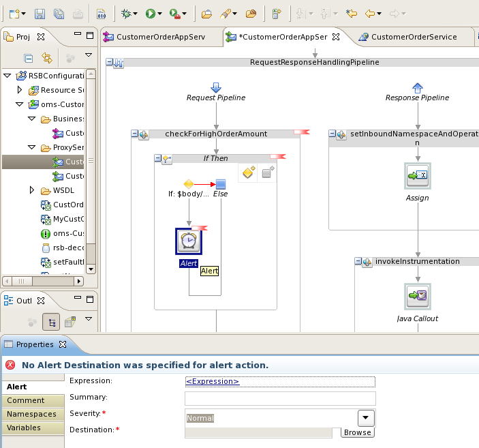Click the Back arrow navigation icon

[370, 14]
